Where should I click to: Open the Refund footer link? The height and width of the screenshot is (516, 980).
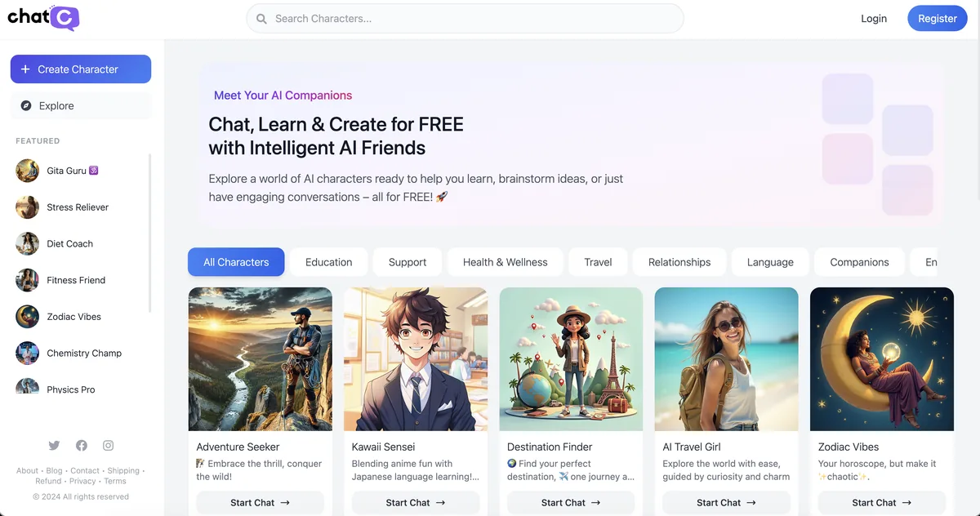48,482
